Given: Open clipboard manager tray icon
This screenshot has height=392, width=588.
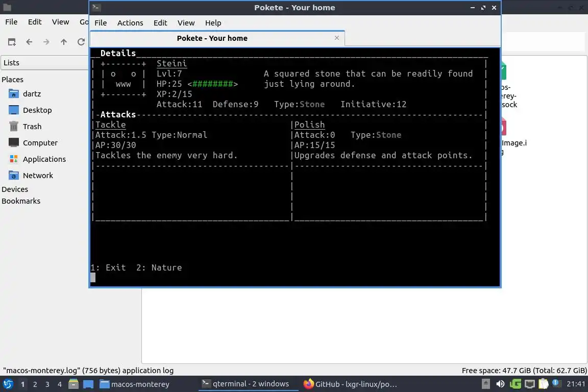Looking at the screenshot, I should pos(544,384).
